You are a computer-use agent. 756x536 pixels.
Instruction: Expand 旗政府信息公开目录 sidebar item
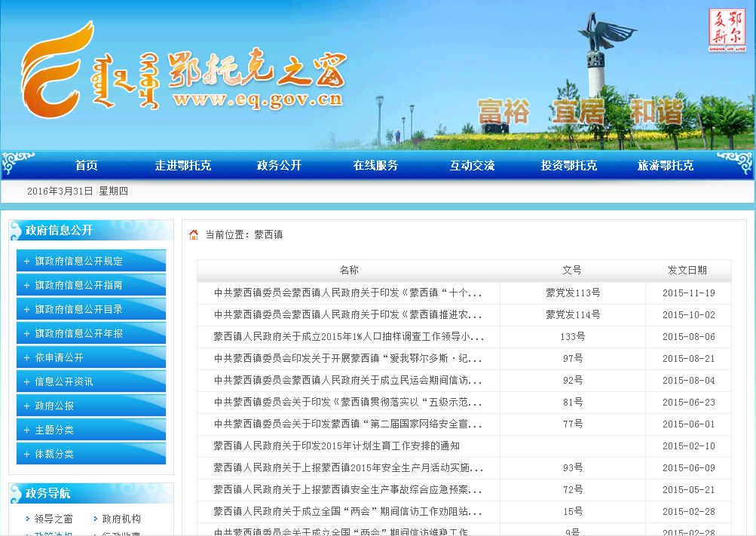91,309
